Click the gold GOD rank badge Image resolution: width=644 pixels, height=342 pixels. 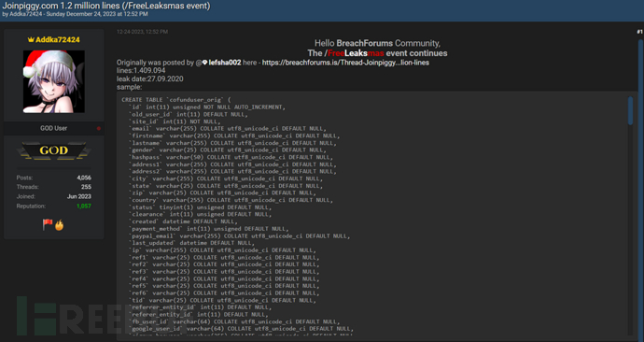pos(54,150)
